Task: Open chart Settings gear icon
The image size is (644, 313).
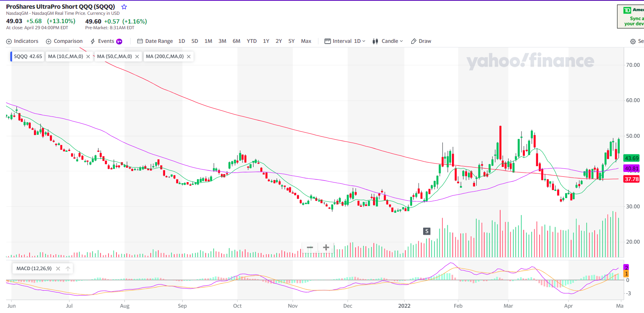Action: tap(633, 41)
